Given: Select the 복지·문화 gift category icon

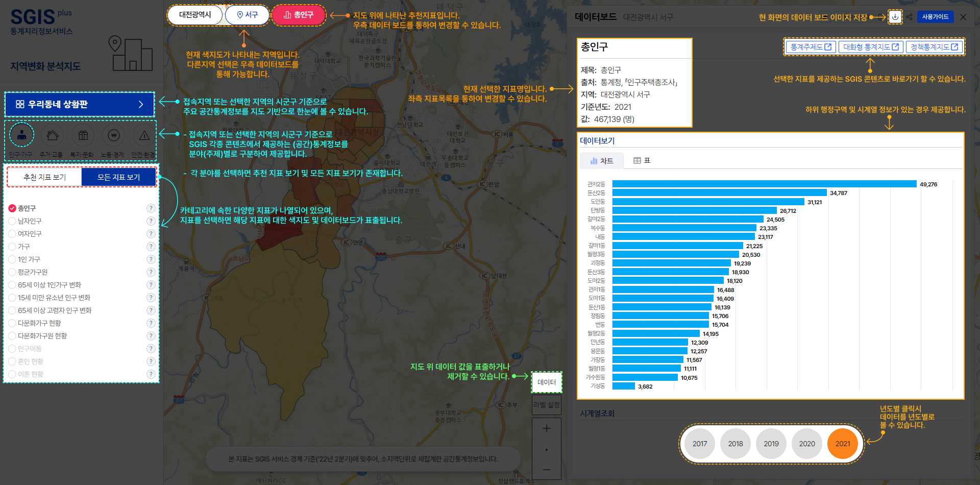Looking at the screenshot, I should tap(83, 135).
